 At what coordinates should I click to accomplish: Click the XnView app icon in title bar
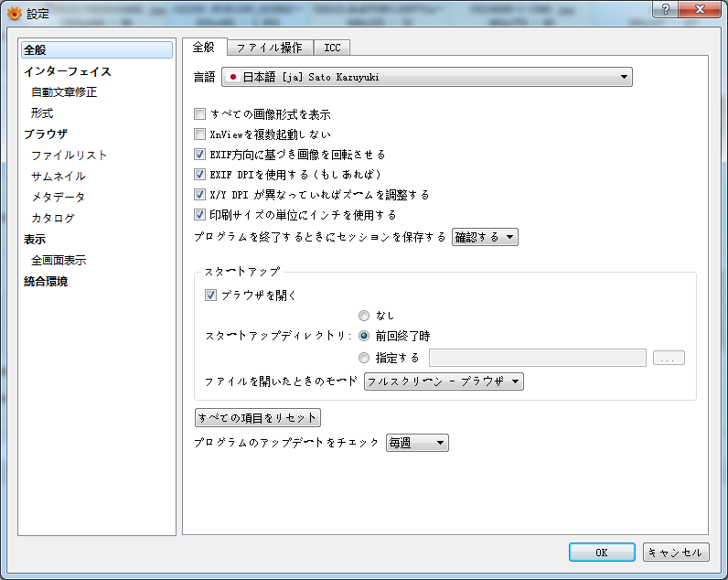(x=15, y=14)
